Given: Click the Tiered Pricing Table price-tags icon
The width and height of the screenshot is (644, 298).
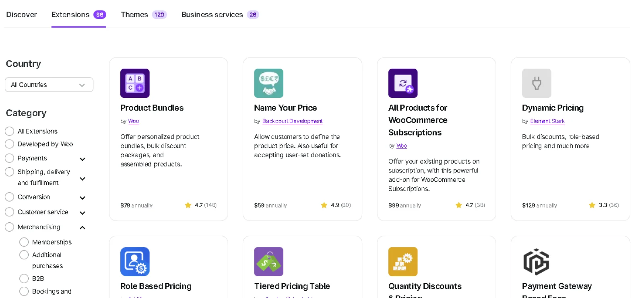Looking at the screenshot, I should [x=268, y=261].
